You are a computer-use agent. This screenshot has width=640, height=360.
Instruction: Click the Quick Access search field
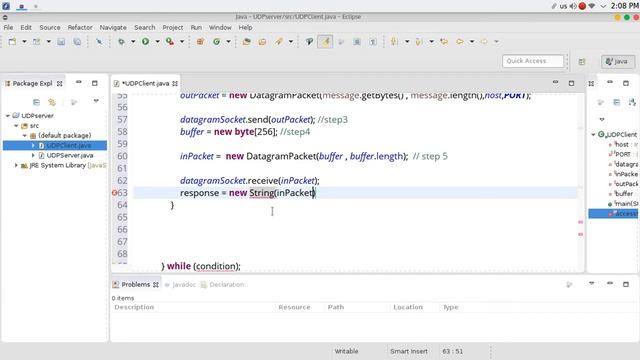coord(533,61)
